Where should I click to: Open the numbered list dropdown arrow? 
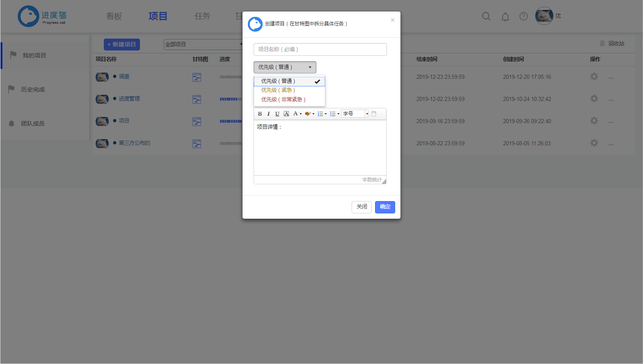coord(325,114)
